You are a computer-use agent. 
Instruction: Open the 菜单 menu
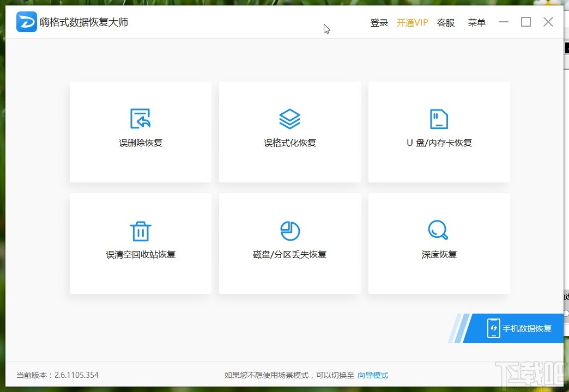pyautogui.click(x=476, y=22)
